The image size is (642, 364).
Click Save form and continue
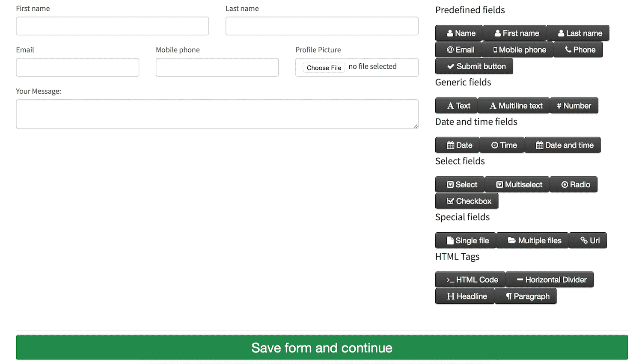click(x=322, y=347)
